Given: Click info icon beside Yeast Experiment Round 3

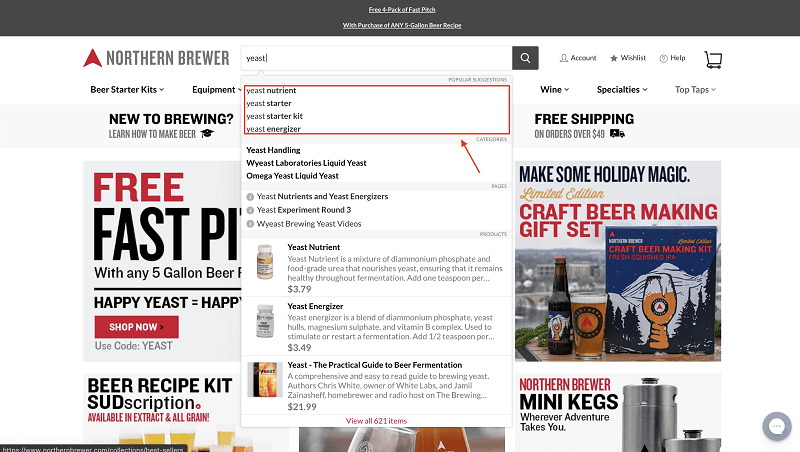Looking at the screenshot, I should coord(250,210).
